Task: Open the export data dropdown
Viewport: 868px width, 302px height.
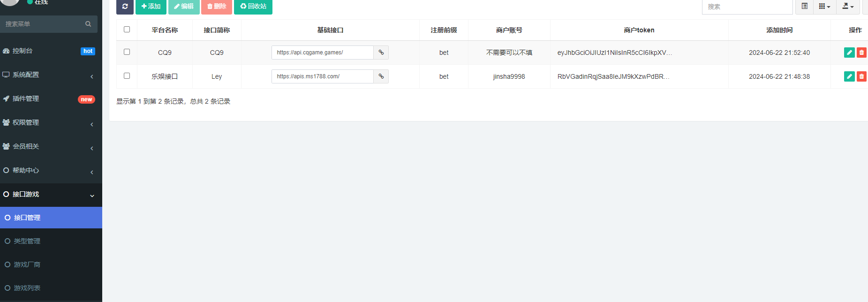Action: click(848, 7)
